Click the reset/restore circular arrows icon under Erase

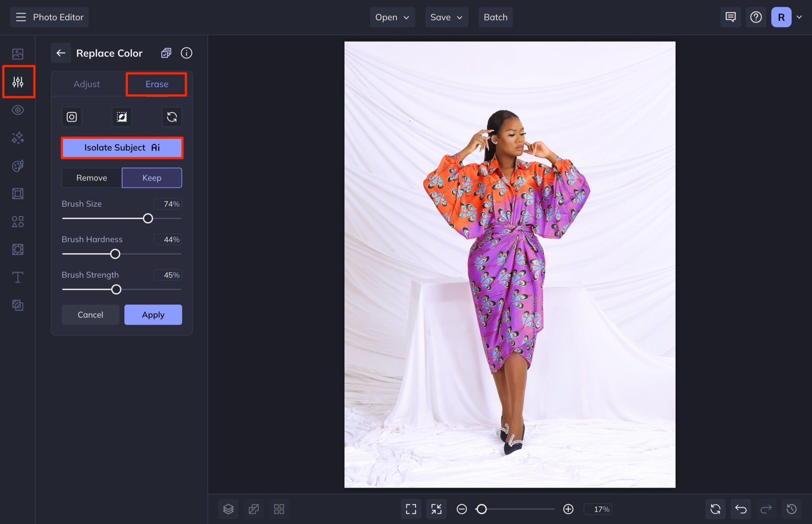172,117
